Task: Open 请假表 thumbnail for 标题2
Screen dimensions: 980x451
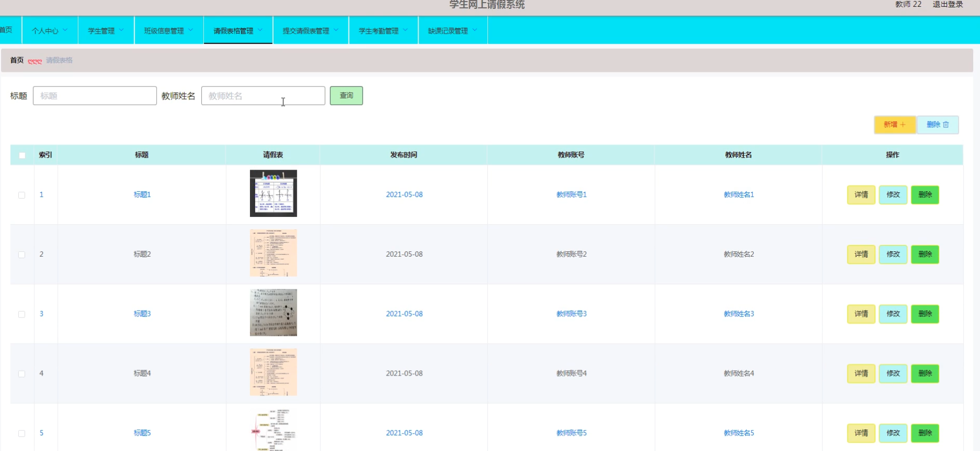Action: pyautogui.click(x=274, y=253)
